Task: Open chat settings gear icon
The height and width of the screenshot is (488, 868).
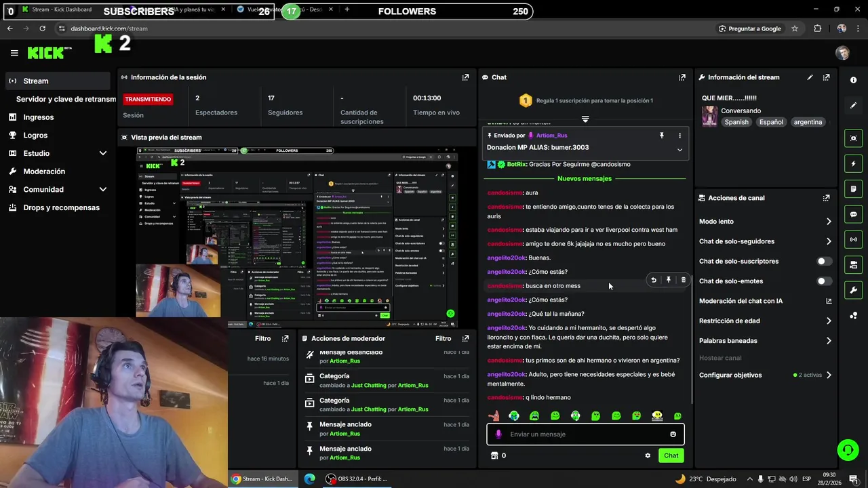Action: pyautogui.click(x=648, y=455)
